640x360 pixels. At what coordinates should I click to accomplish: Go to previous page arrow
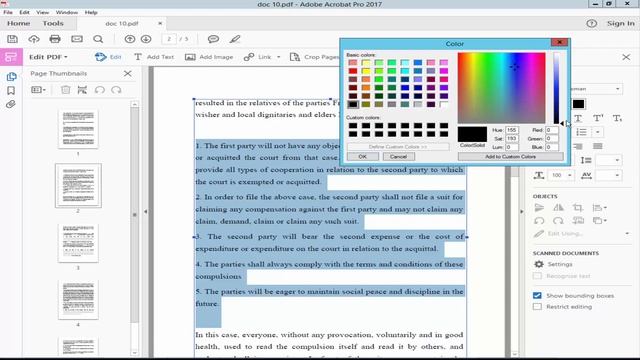click(x=130, y=39)
